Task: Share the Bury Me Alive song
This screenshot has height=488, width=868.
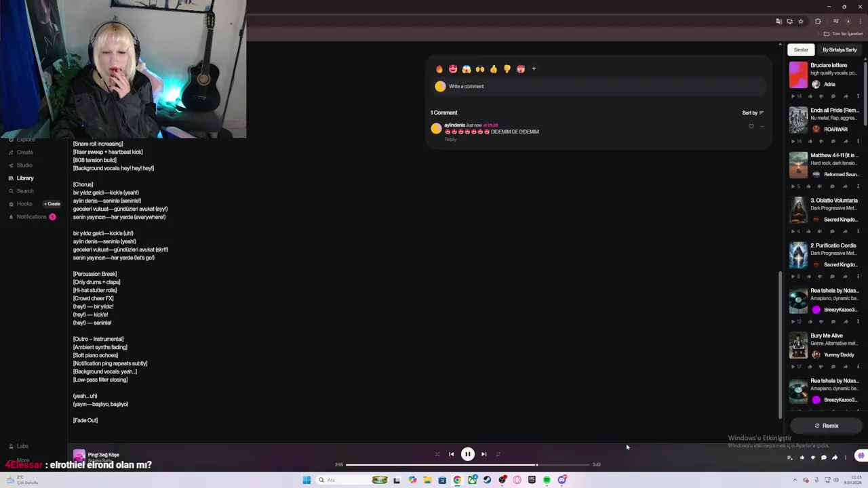Action: [x=846, y=367]
